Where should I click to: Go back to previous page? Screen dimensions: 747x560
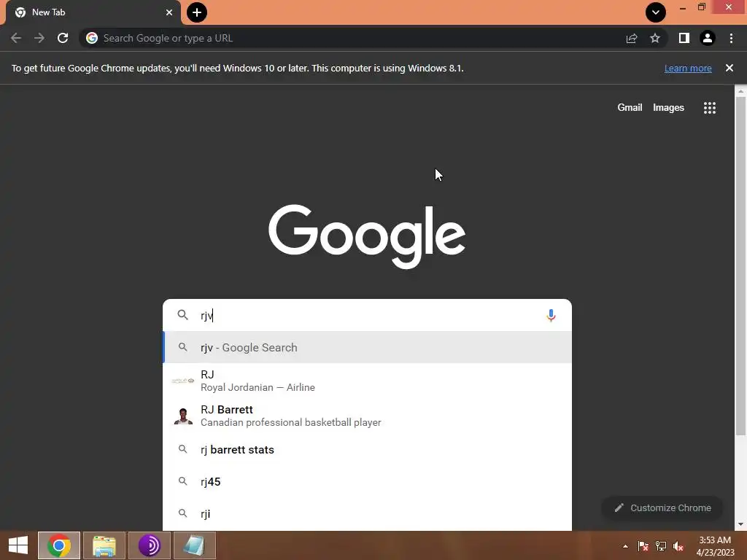click(16, 38)
